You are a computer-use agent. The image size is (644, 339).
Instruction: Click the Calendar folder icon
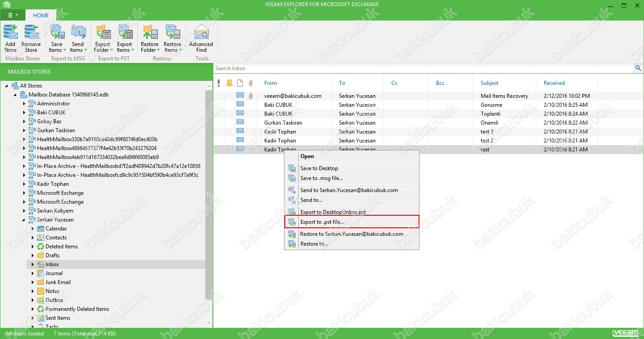tap(41, 229)
